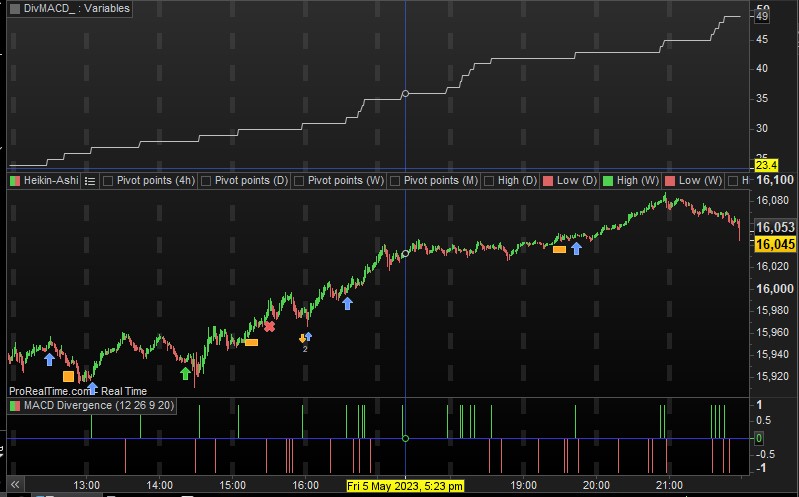Click the 15,920 price scale value
Screen dimensions: 799x497
[772, 376]
